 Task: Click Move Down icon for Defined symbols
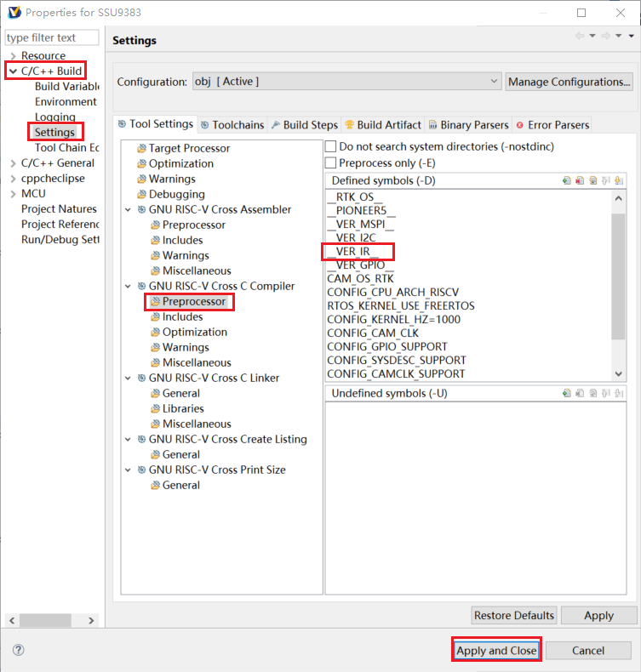[618, 180]
